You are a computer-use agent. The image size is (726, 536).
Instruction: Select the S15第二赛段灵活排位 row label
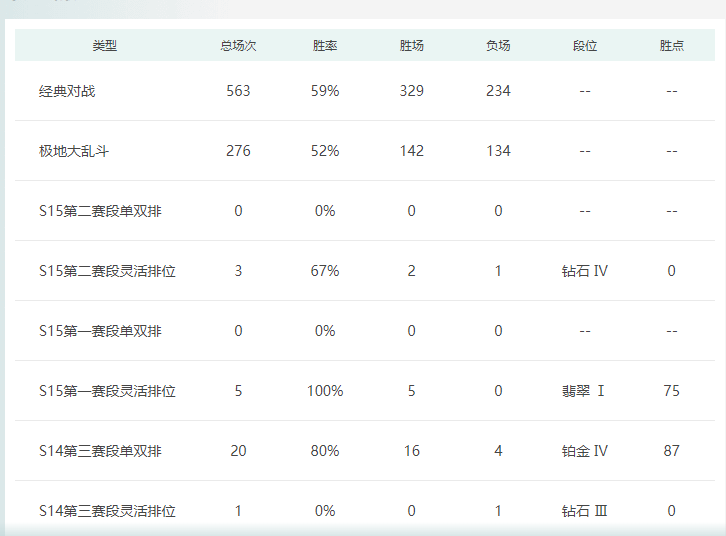tap(107, 271)
